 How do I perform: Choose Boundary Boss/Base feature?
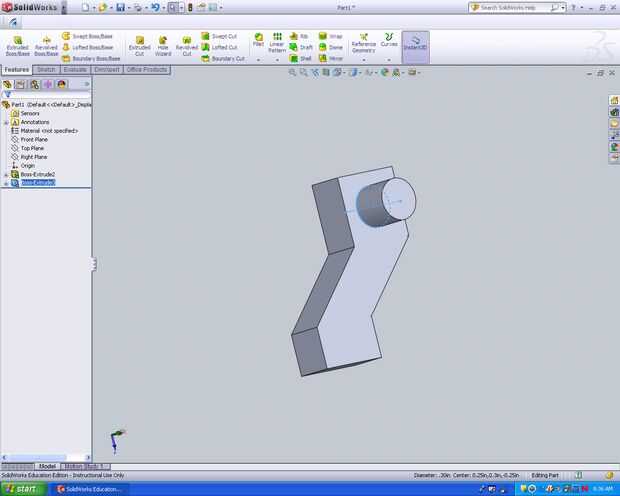(91, 59)
